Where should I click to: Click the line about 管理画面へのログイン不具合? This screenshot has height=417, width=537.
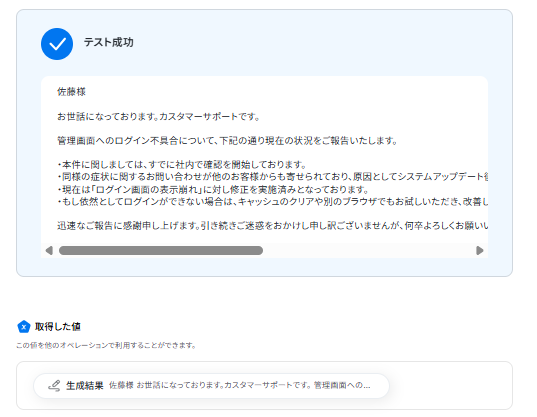click(227, 141)
